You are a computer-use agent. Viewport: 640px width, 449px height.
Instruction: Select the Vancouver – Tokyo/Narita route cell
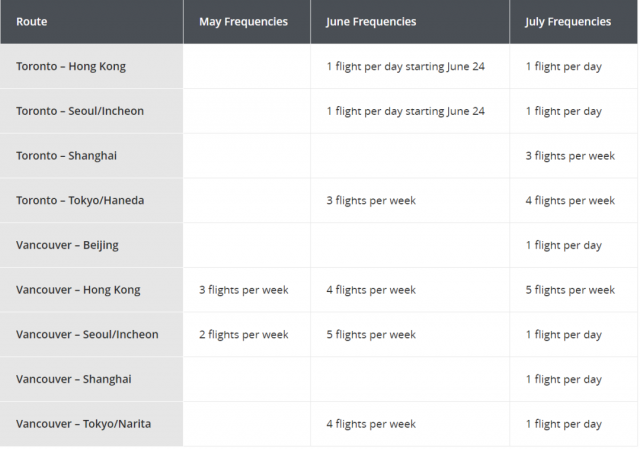click(91, 424)
